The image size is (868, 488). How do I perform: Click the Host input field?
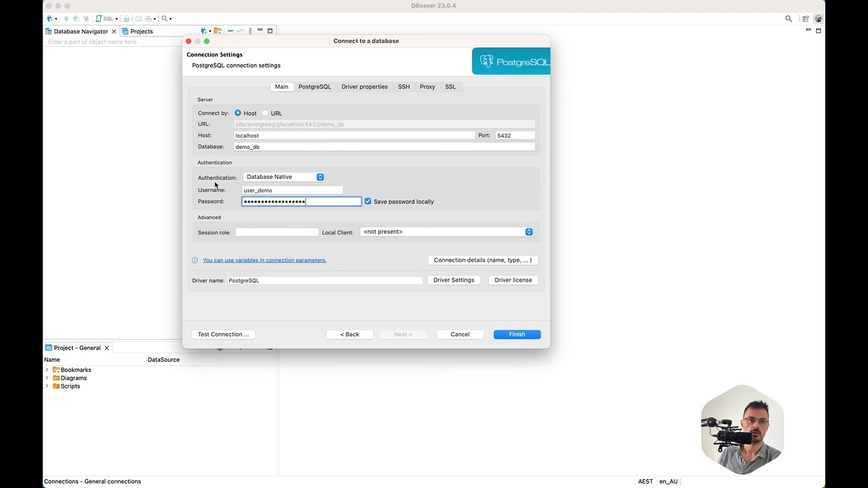coord(355,136)
